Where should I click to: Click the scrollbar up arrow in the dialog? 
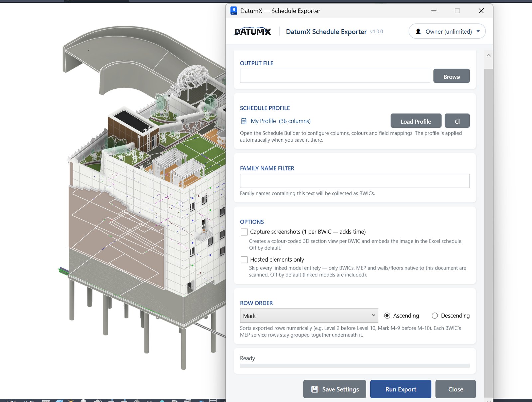click(488, 55)
